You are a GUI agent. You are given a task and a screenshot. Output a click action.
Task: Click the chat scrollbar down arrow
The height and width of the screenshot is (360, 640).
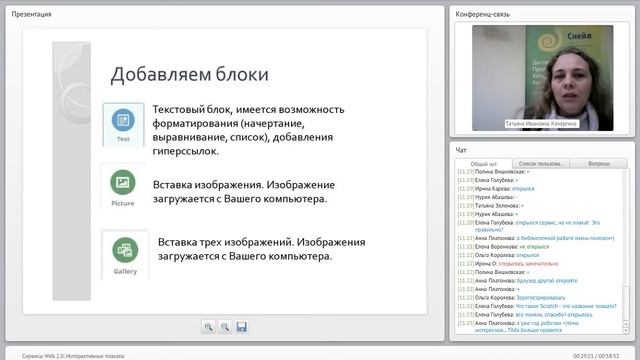tap(626, 330)
